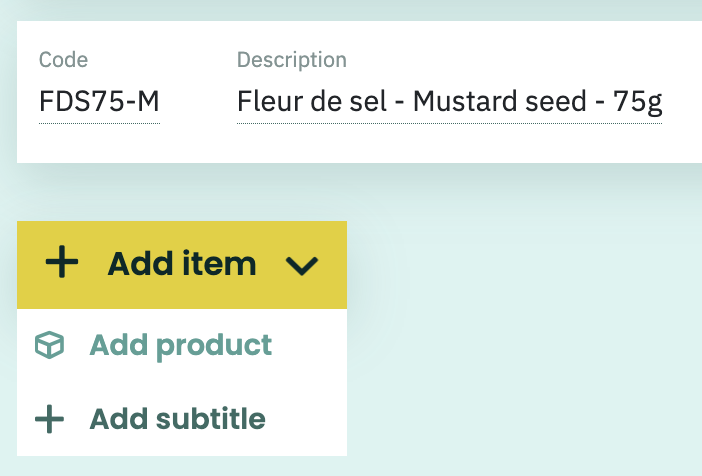Click the plus icon on Add item button
The image size is (702, 476).
(x=62, y=262)
